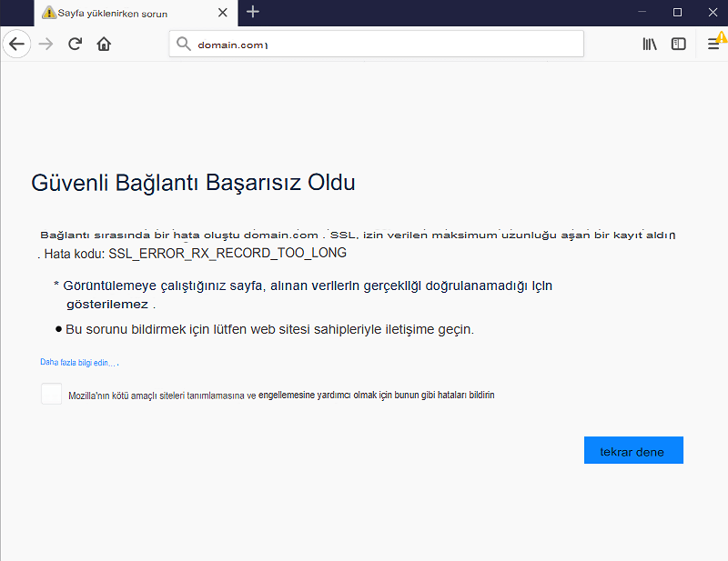The image size is (728, 561).
Task: Navigate back to the previous page
Action: (x=16, y=44)
